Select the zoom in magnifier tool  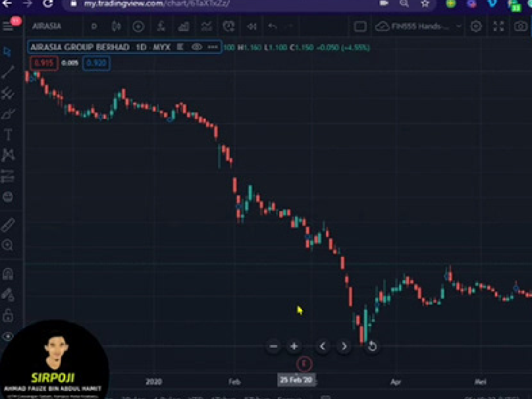(7, 245)
